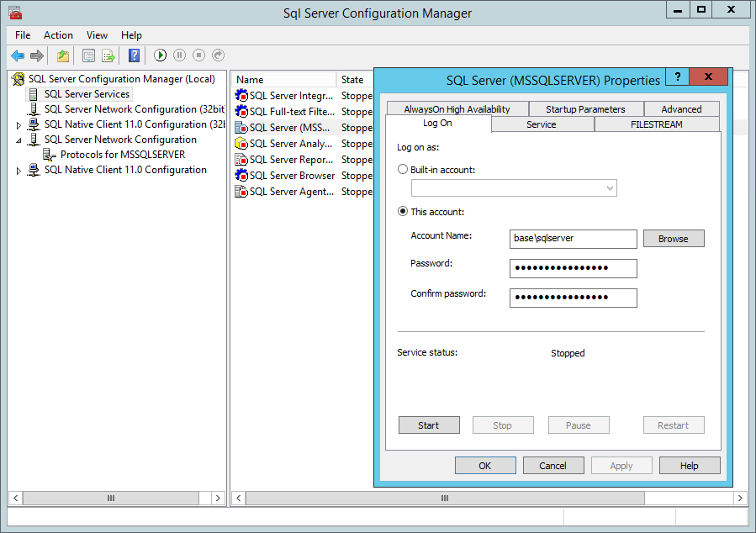Switch to the Advanced tab
756x533 pixels.
coord(681,109)
